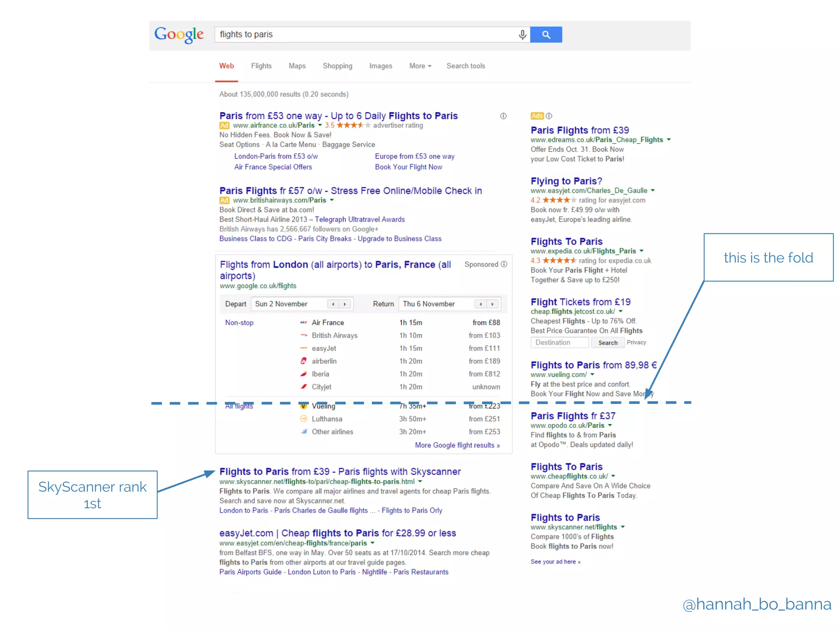The width and height of the screenshot is (840, 630).
Task: Click the Air France airline logo icon
Action: pos(304,323)
